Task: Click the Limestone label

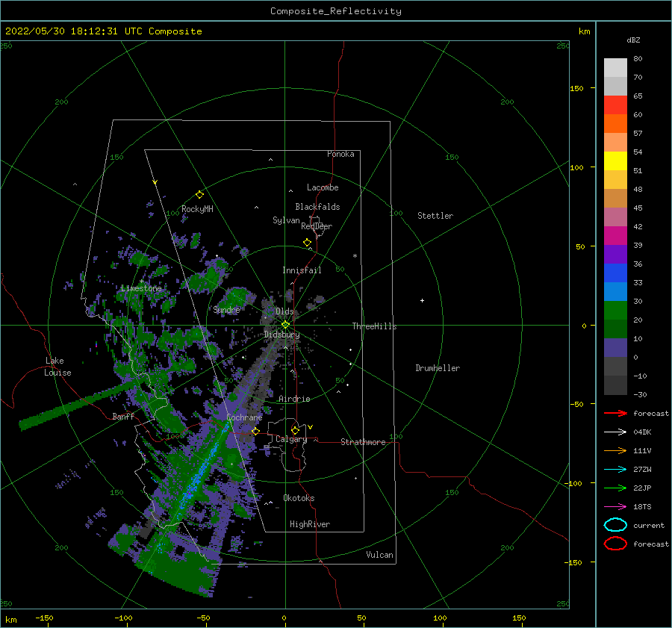Action: tap(141, 288)
